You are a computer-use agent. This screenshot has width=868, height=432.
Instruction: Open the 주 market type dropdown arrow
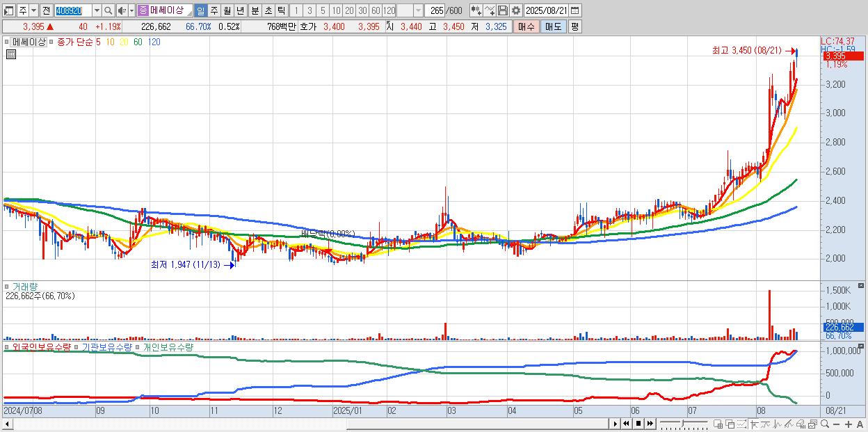(x=33, y=10)
